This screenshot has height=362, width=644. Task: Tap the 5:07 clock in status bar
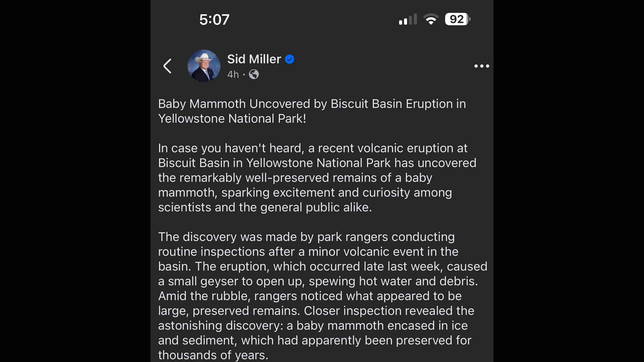point(214,19)
